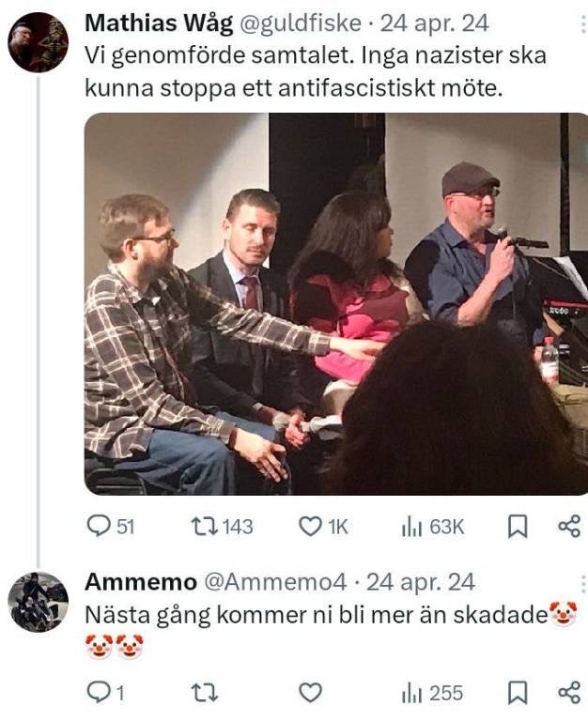Like Ammemo's reply

[x=311, y=693]
